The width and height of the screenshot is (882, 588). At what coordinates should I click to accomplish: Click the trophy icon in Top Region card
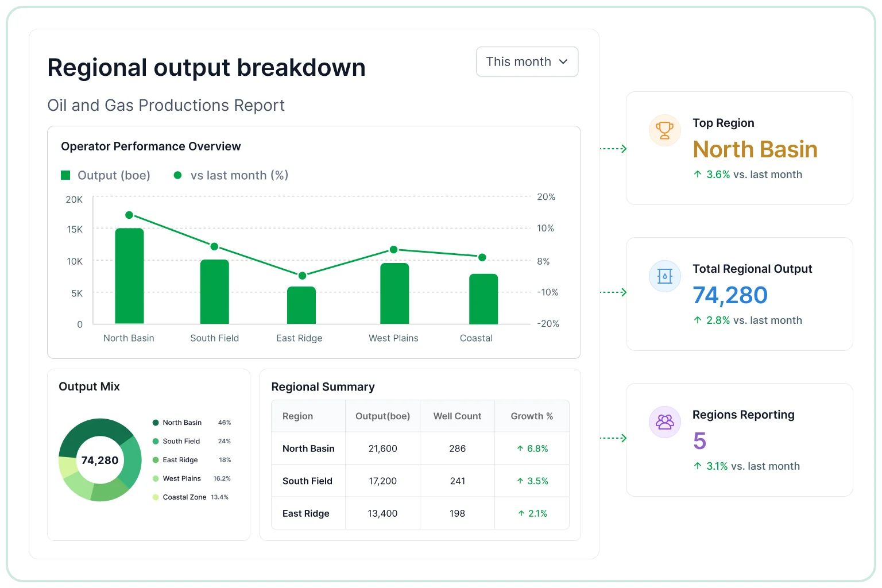click(x=664, y=130)
